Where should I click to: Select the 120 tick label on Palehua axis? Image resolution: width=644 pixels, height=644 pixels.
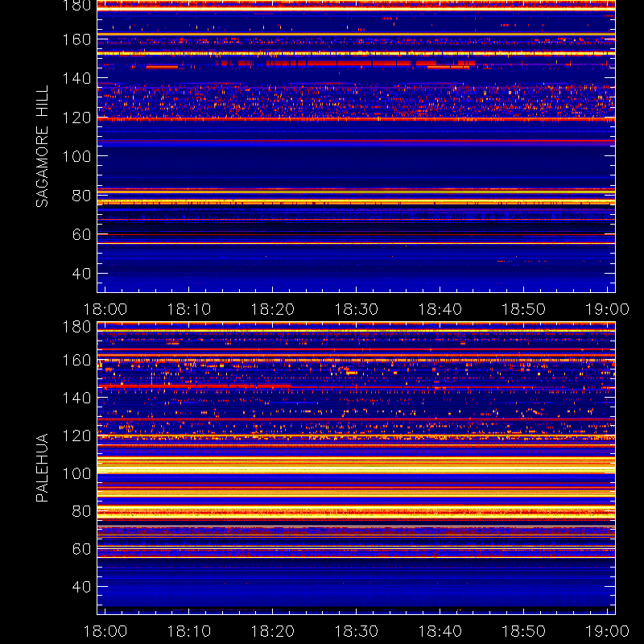point(76,436)
